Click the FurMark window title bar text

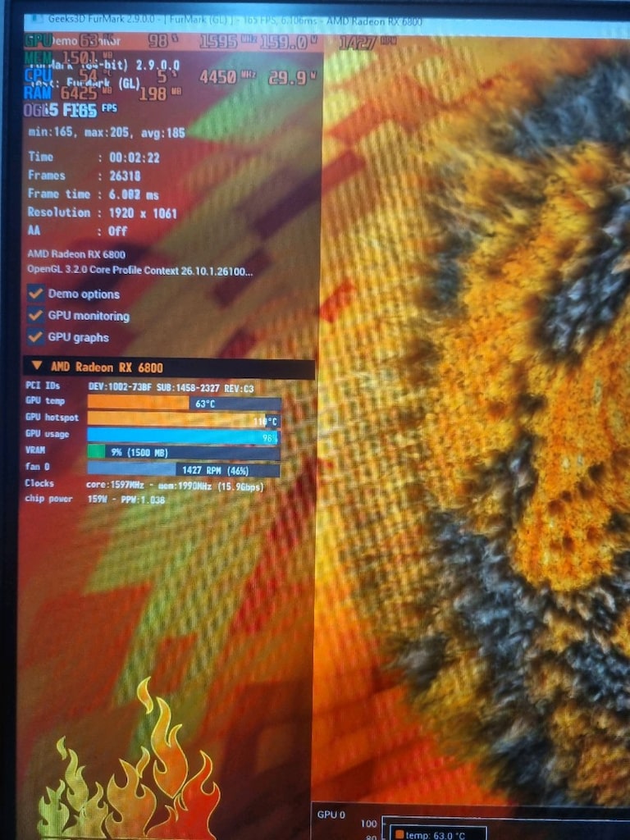235,21
